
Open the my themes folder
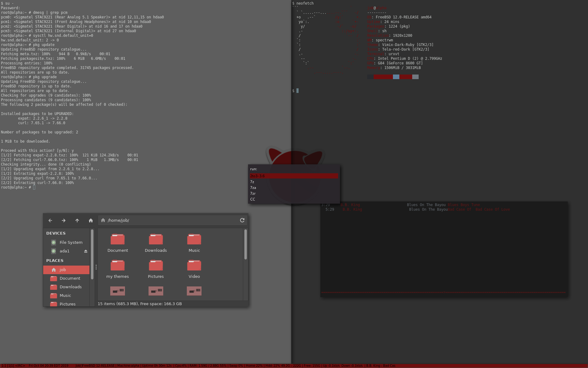tap(118, 266)
